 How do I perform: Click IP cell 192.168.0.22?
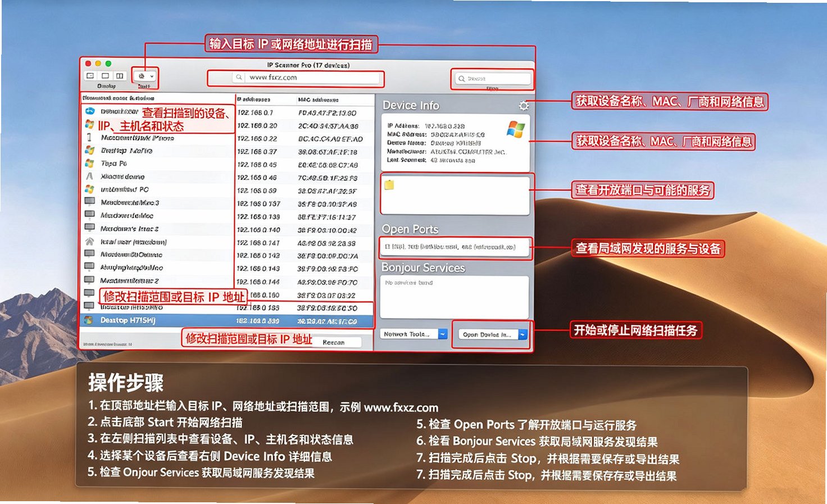[x=257, y=138]
